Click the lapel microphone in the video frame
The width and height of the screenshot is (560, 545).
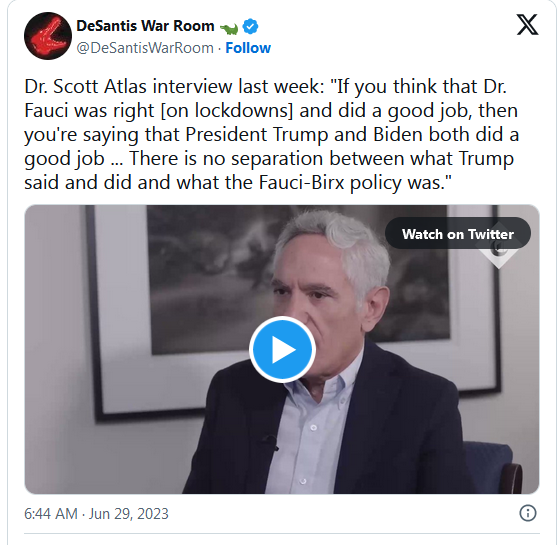click(270, 442)
